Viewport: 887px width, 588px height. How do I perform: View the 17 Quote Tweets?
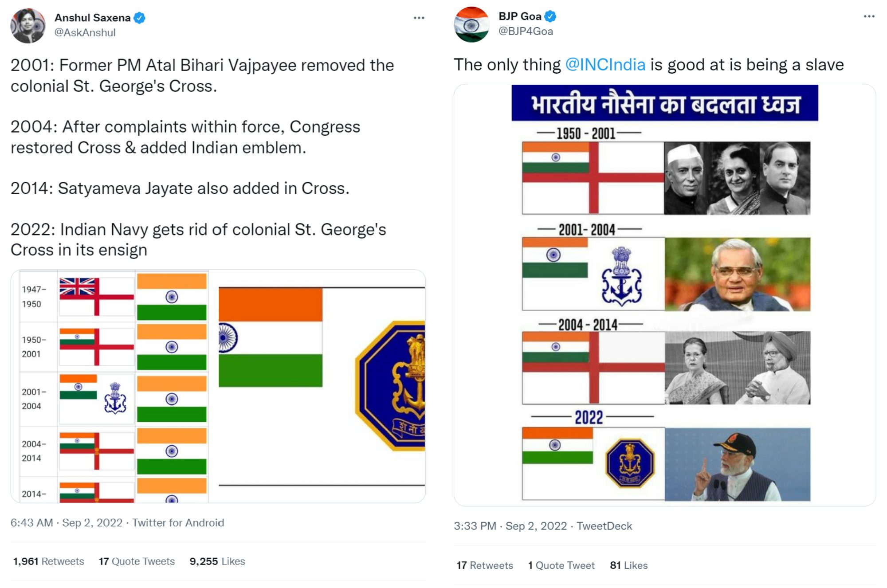[137, 561]
